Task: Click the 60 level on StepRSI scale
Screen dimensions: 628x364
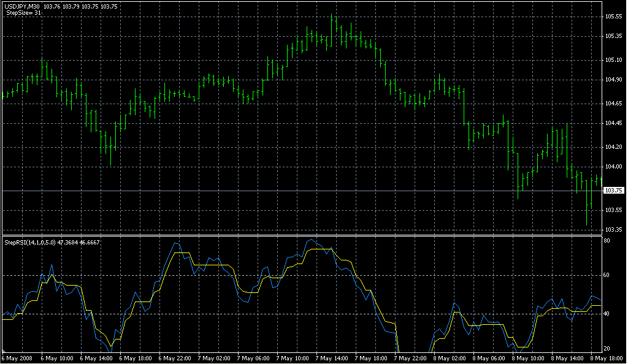Action: click(605, 276)
